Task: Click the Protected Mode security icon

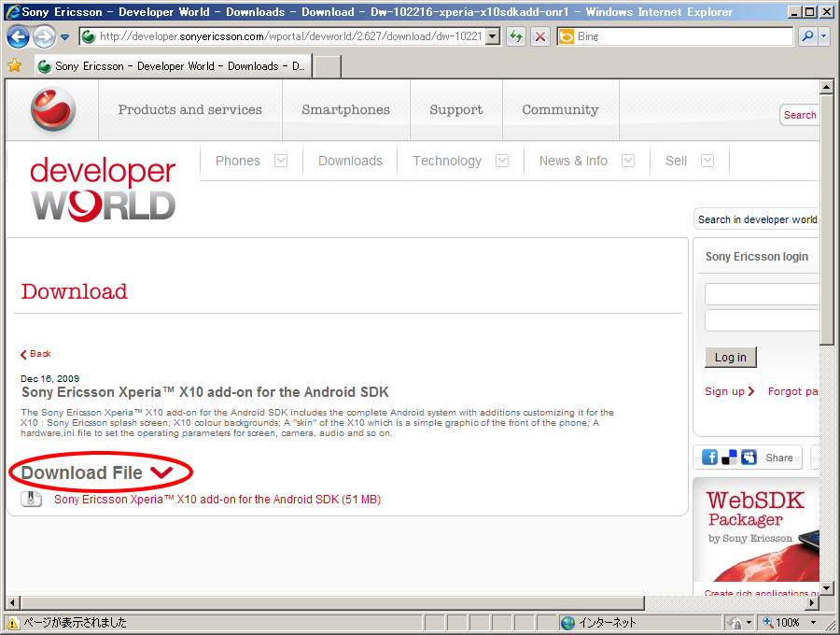Action: [736, 623]
